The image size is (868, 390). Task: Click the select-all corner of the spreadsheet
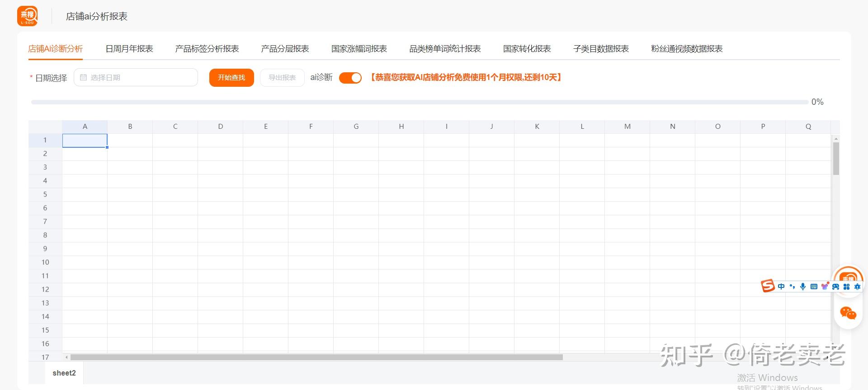pos(45,127)
